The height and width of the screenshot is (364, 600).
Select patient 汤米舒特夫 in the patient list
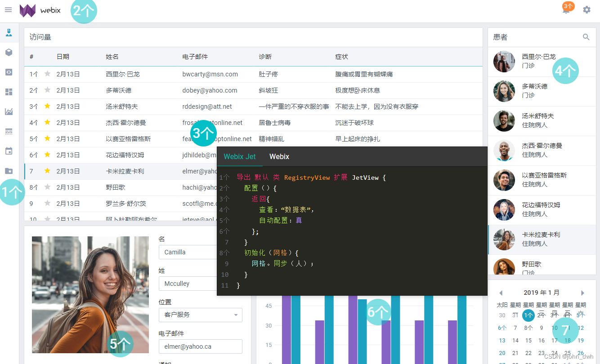point(542,121)
